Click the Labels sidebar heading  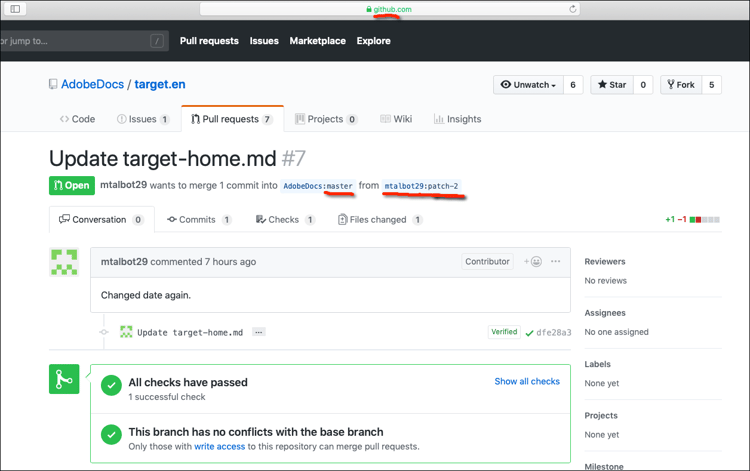(x=597, y=364)
